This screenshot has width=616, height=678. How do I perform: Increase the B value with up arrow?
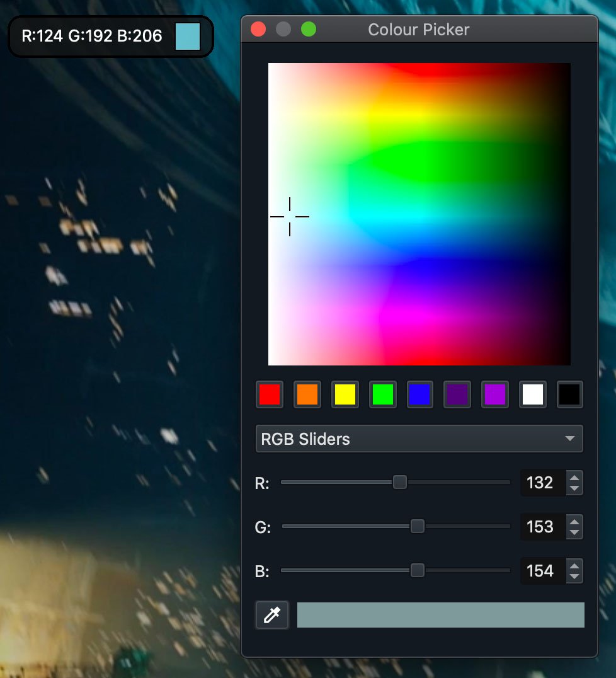(574, 566)
